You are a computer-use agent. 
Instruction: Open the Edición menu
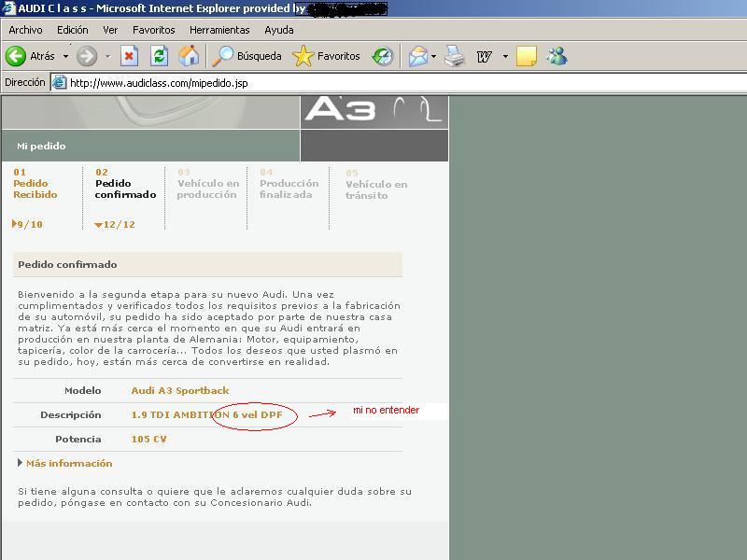coord(73,30)
